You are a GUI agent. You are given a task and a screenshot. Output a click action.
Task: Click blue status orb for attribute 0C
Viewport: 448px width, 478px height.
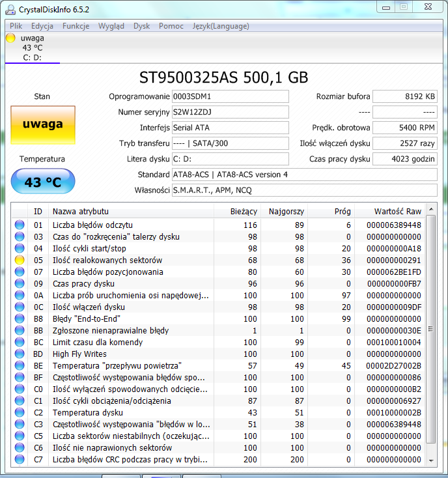click(20, 307)
